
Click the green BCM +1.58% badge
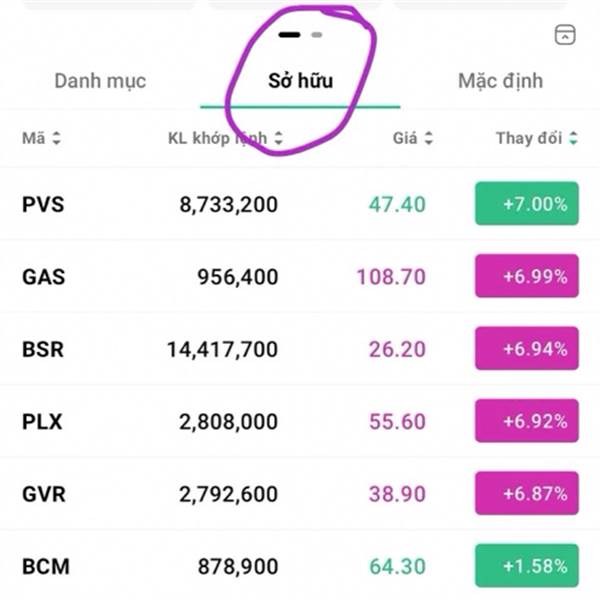coord(526,566)
